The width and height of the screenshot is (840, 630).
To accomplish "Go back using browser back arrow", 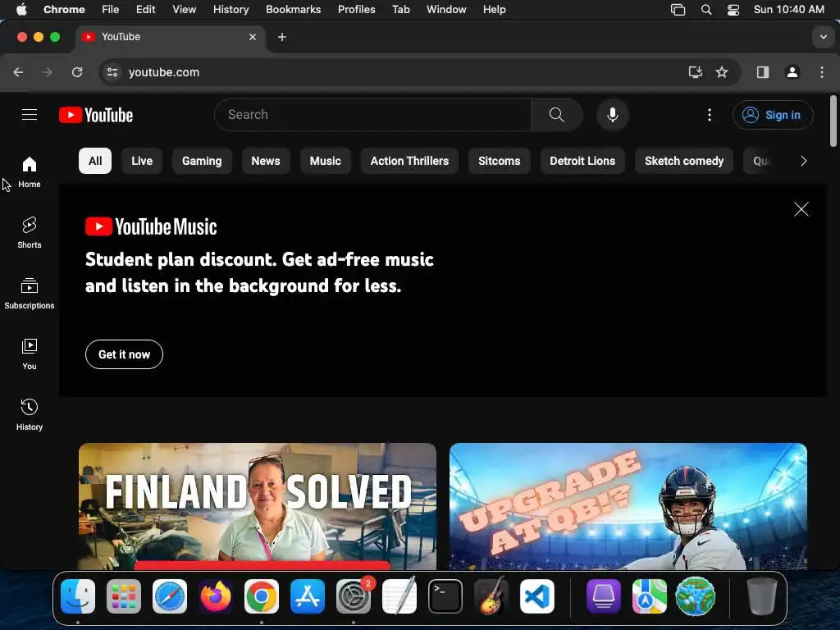I will click(18, 72).
